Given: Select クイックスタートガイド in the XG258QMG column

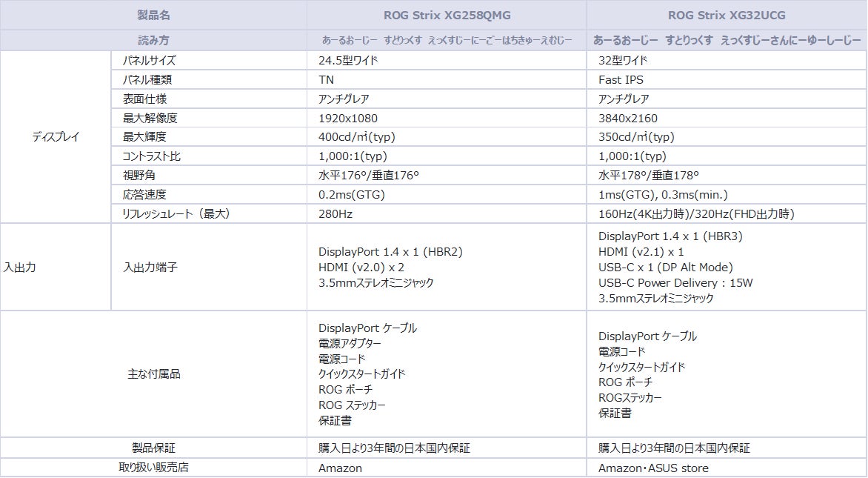Looking at the screenshot, I should tap(362, 374).
